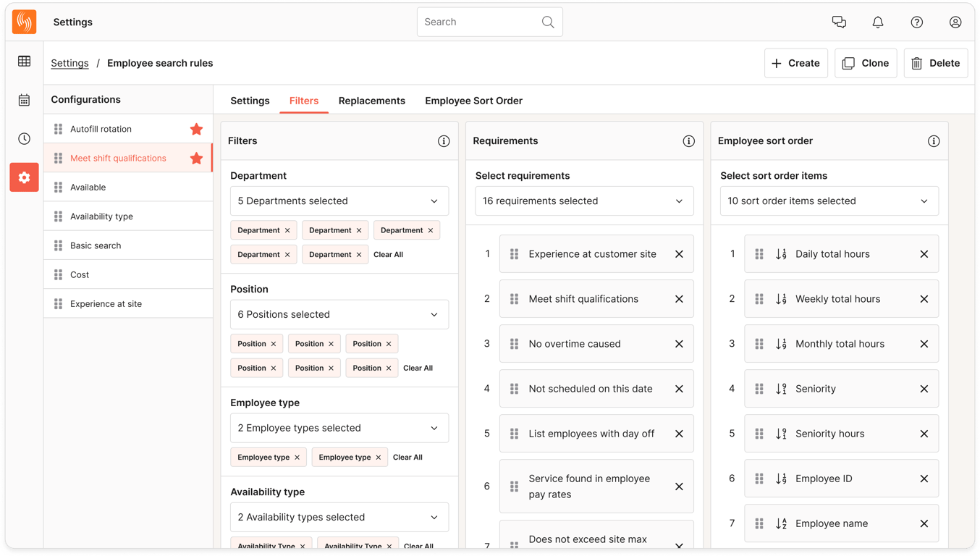Select the Availability type configuration

point(128,216)
